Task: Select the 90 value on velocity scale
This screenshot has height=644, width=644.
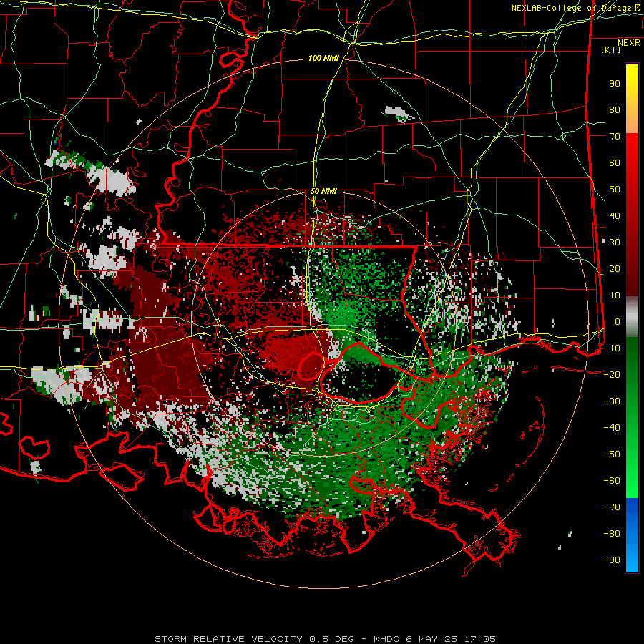Action: (x=615, y=84)
